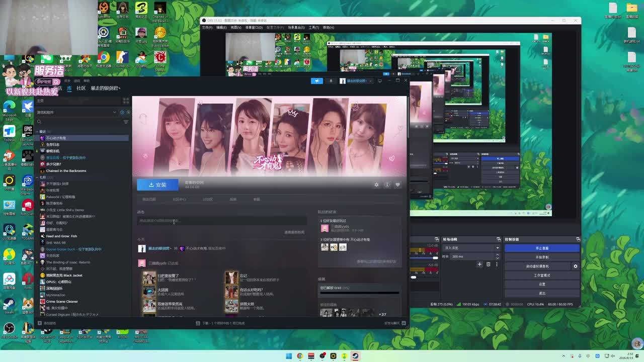
Task: Open Microsoft Edge desktop shortcut
Action: (x=10, y=111)
